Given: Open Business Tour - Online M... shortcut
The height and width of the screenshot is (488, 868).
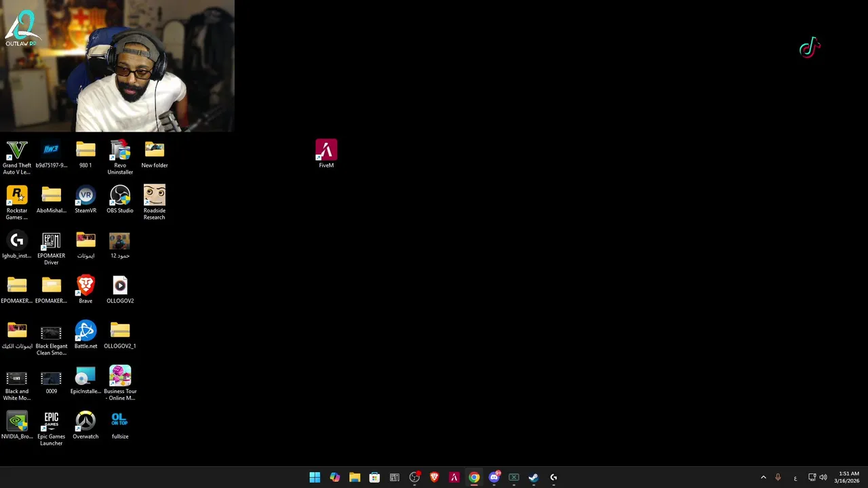Looking at the screenshot, I should 120,384.
